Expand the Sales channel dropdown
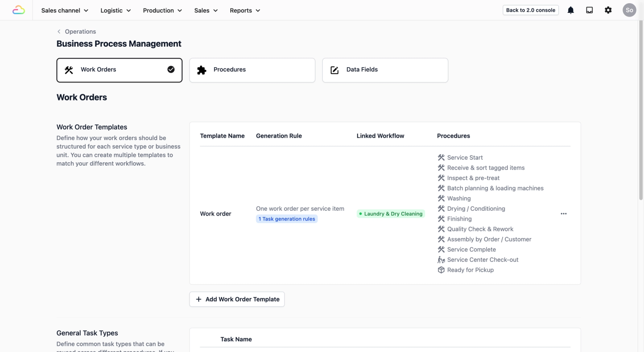The height and width of the screenshot is (352, 644). [65, 10]
